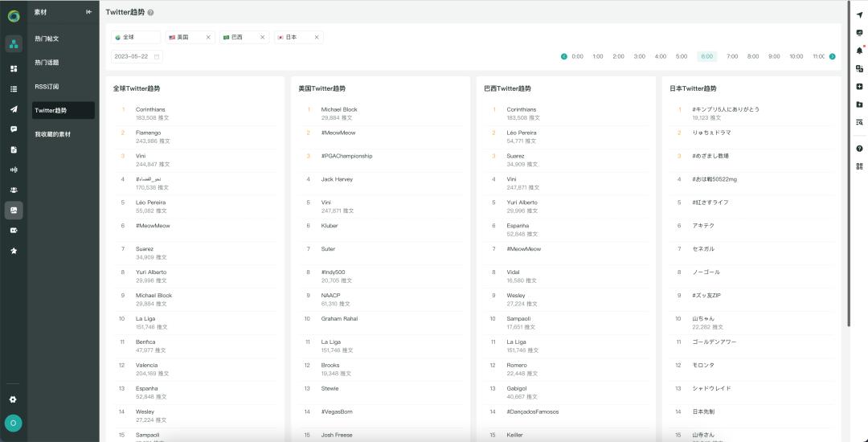Viewport: 868px width, 442px height.
Task: Open the round user avatar at bottom left
Action: (x=14, y=424)
